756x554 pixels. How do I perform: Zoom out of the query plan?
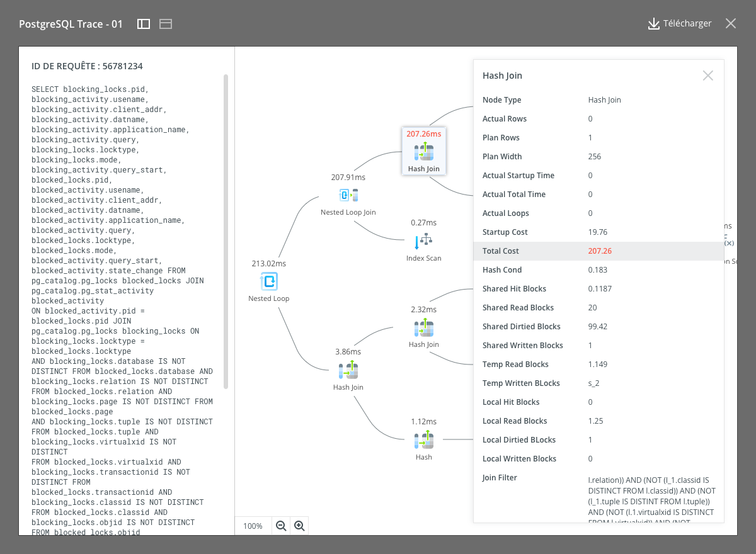(x=281, y=526)
